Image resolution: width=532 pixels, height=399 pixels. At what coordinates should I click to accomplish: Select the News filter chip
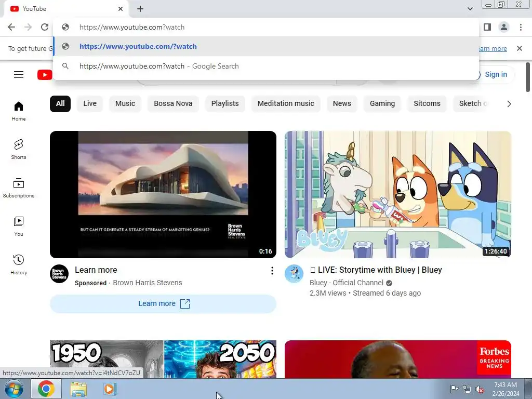342,103
